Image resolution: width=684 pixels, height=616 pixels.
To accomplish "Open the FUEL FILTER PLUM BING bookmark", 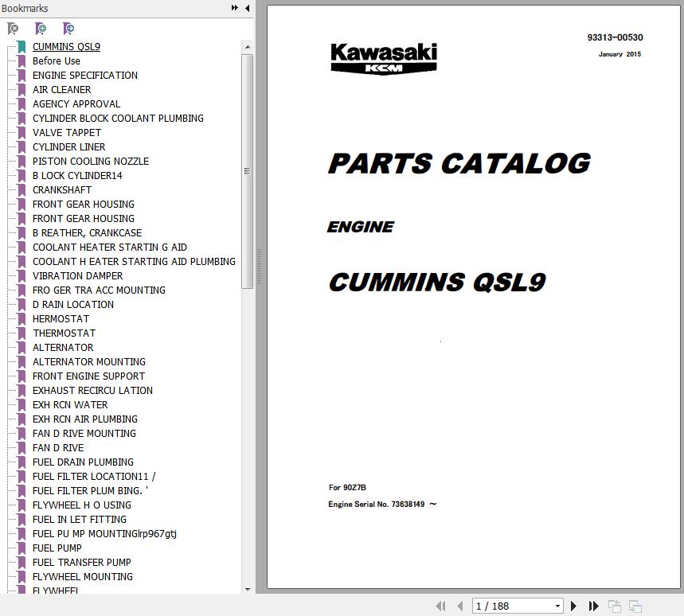I will [x=90, y=491].
